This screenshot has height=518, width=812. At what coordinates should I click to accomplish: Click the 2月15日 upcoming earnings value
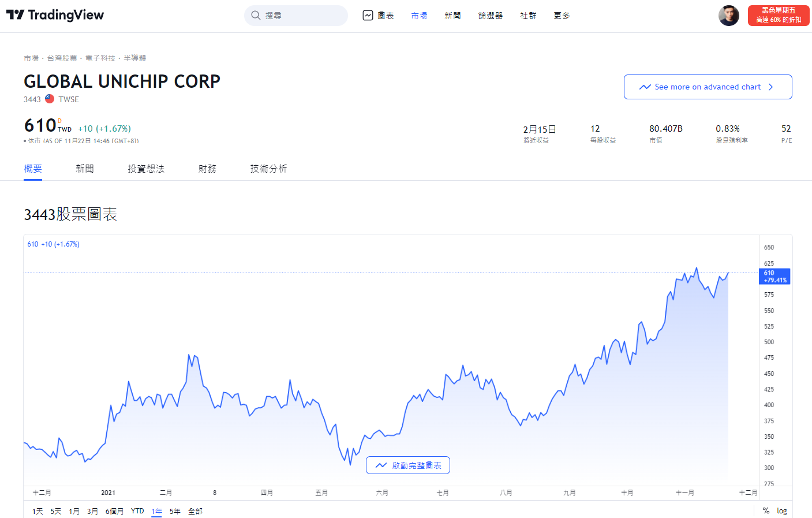[x=540, y=129]
